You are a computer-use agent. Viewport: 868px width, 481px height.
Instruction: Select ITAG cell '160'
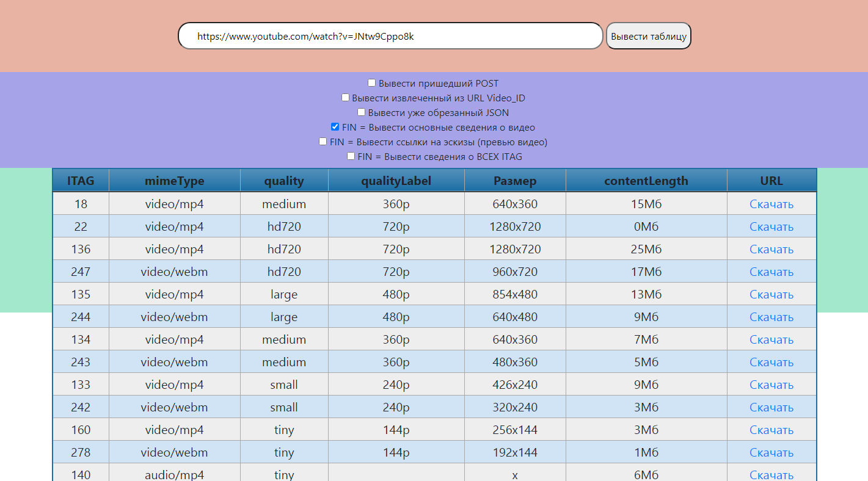(x=81, y=430)
